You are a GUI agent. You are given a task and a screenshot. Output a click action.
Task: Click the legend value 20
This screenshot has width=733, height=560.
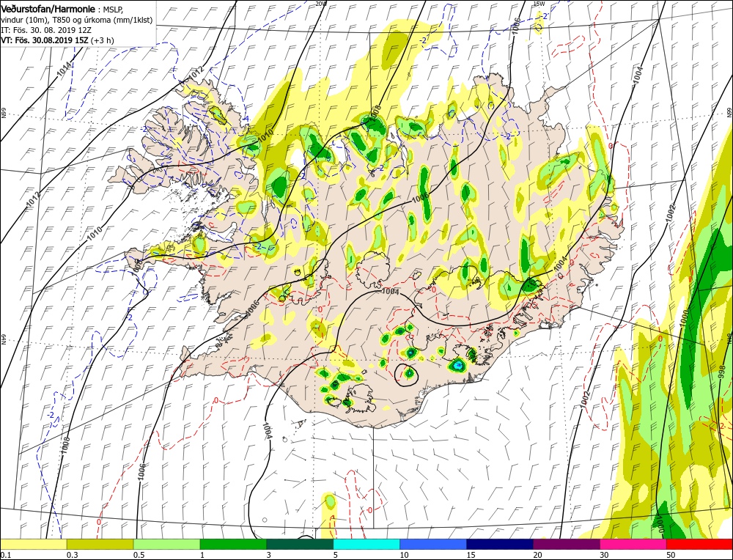537,555
